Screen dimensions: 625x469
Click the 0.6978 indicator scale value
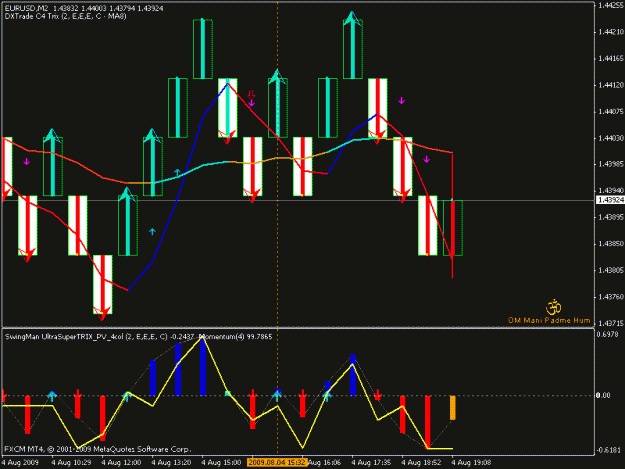(607, 334)
